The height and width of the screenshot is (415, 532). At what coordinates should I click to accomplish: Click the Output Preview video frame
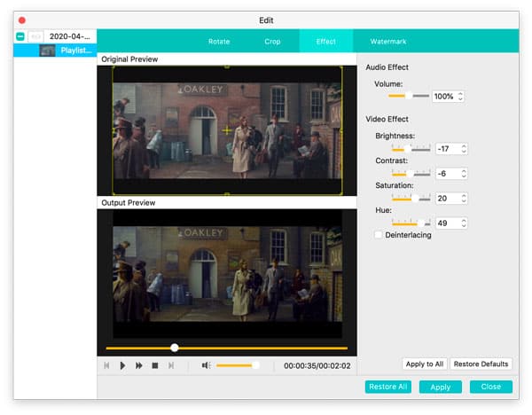coord(227,273)
